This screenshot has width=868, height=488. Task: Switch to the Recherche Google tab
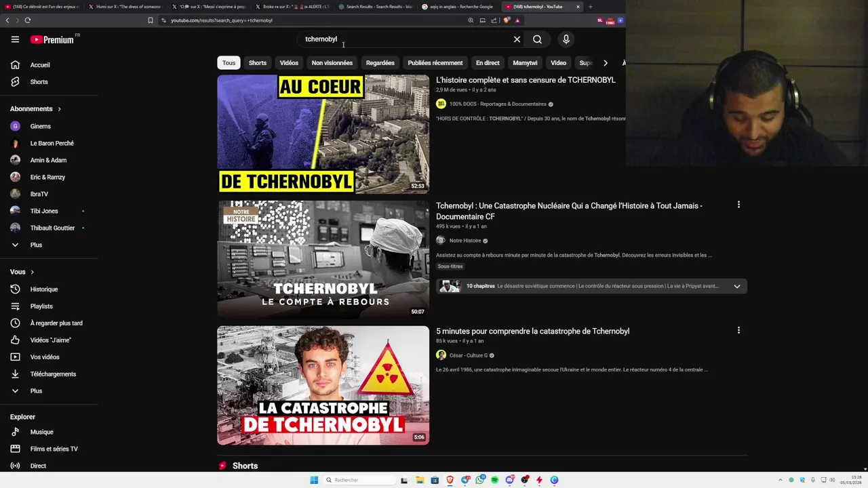(x=458, y=7)
